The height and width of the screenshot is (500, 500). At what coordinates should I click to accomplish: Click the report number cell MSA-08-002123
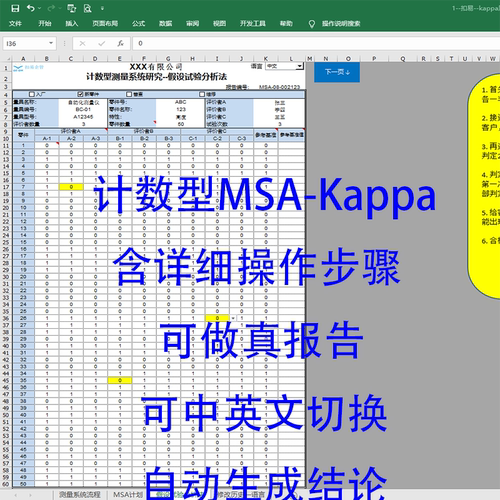279,87
